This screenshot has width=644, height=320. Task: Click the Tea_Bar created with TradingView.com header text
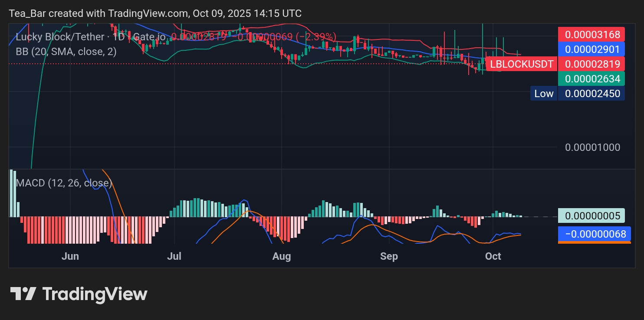[x=155, y=13]
